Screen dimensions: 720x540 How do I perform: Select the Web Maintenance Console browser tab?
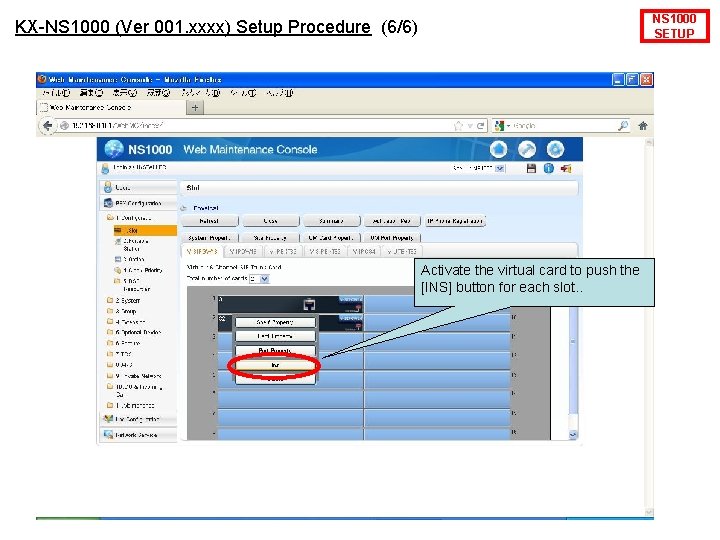110,107
